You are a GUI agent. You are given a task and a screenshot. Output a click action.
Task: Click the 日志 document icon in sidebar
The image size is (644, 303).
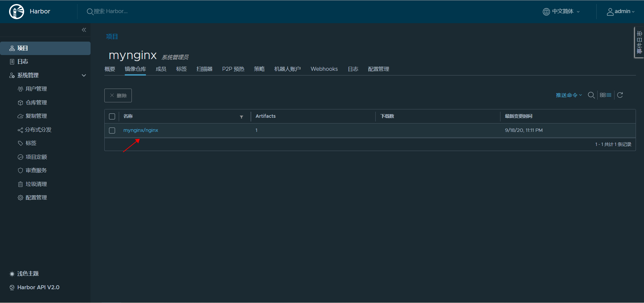click(x=12, y=62)
